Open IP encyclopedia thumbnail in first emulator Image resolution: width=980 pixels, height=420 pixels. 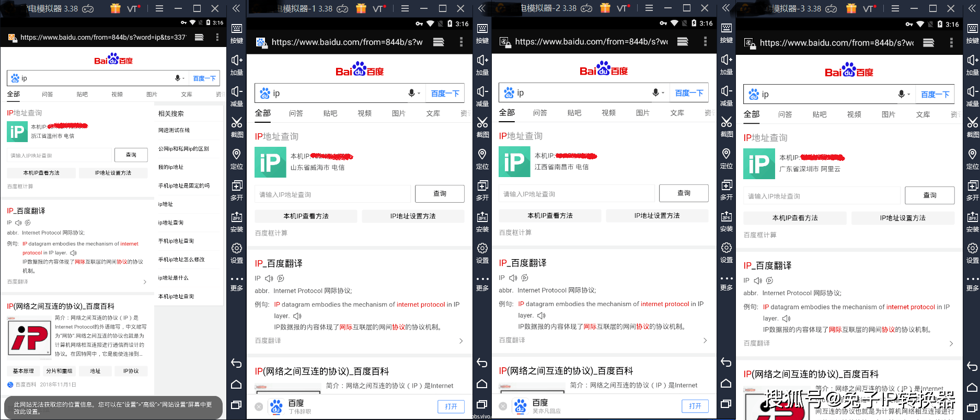29,338
